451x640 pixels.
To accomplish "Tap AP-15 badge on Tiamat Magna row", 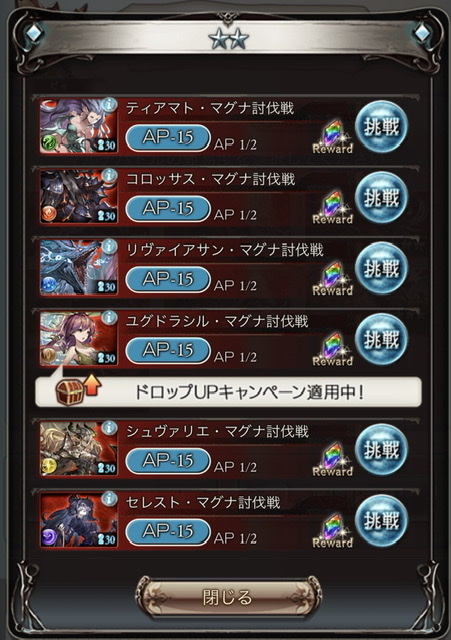I will 168,138.
